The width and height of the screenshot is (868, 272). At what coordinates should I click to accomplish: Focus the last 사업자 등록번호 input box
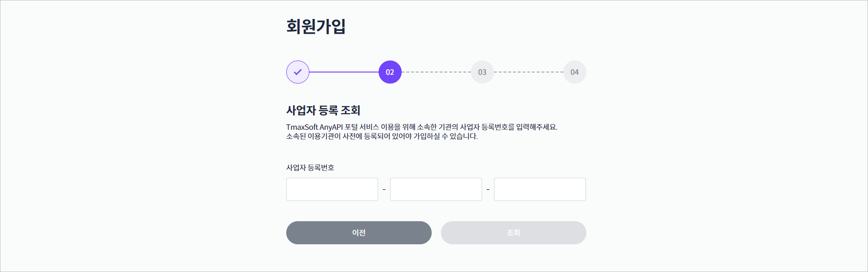540,189
